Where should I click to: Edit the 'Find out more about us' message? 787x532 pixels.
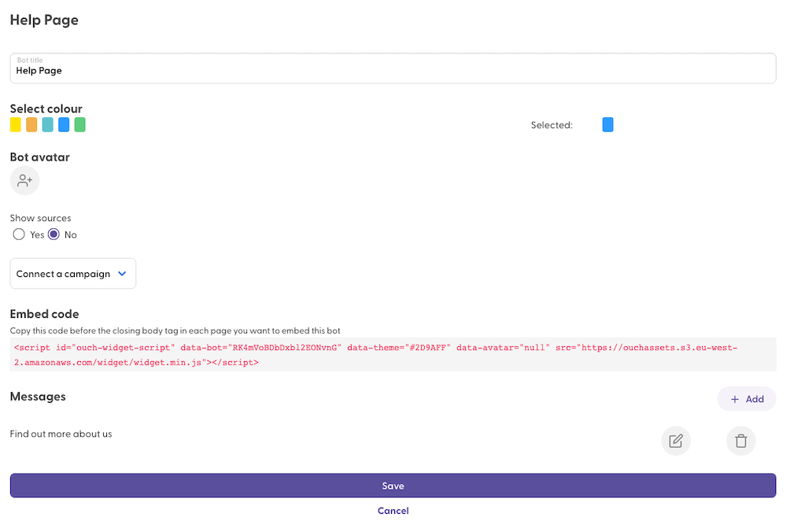coord(676,441)
